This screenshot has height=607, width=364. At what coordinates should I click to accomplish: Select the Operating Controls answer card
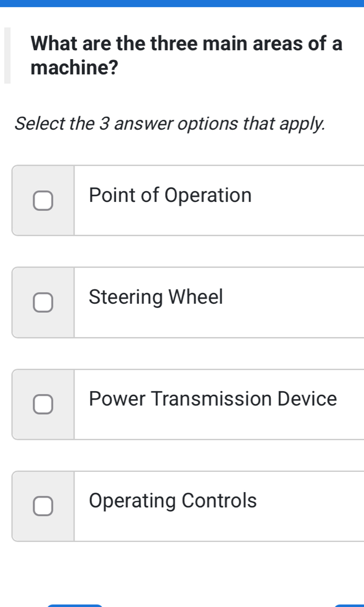tap(199, 506)
